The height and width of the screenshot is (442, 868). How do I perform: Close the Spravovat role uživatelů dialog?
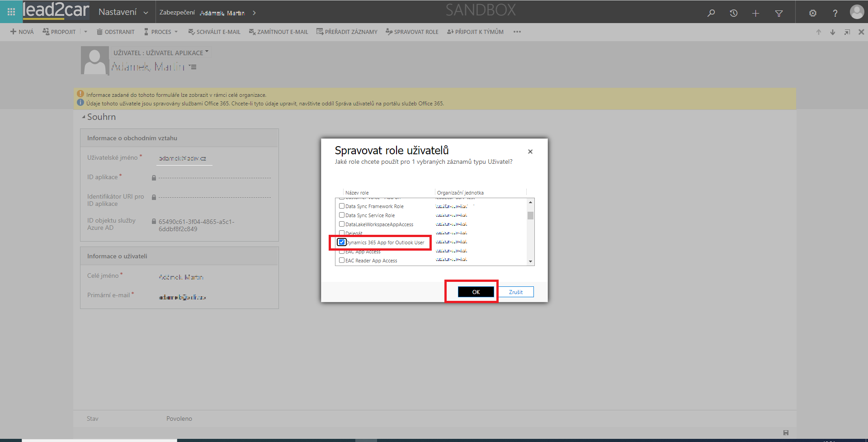tap(530, 152)
